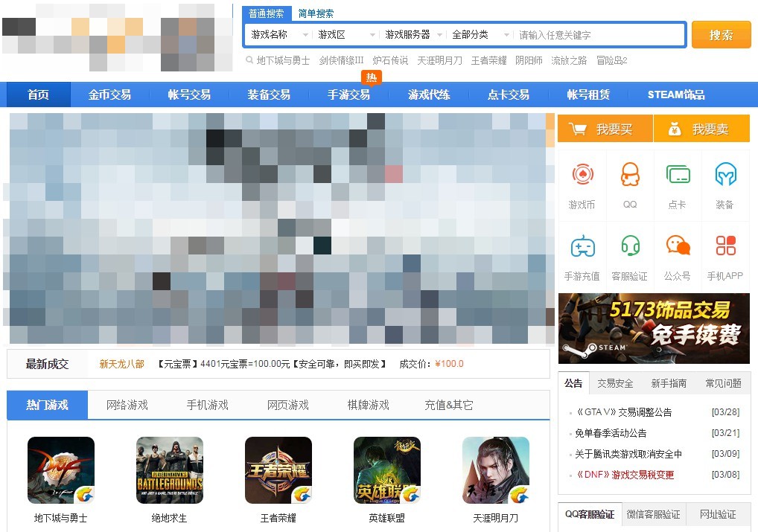Open the 《GTA V》交易调整公告 link
Image resolution: width=758 pixels, height=532 pixels.
624,412
